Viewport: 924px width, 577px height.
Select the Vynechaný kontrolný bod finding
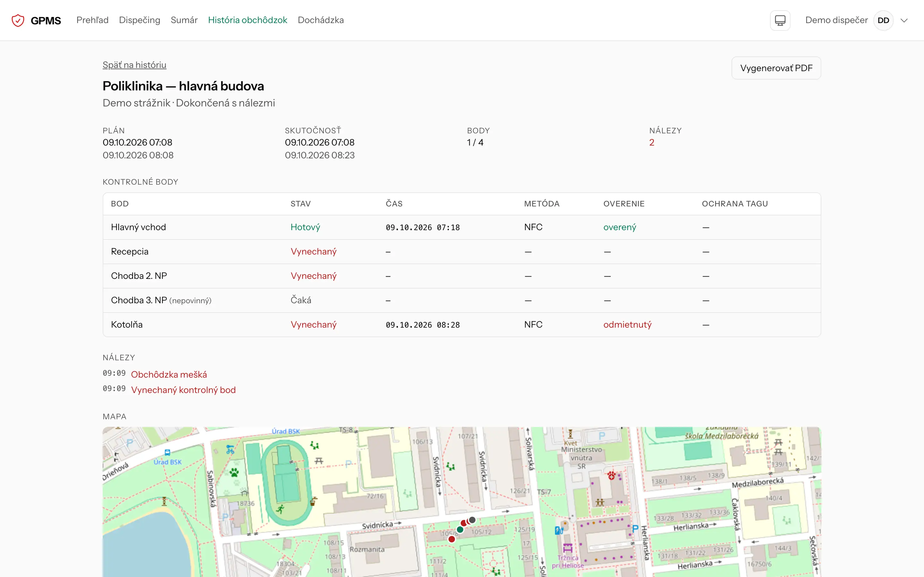tap(183, 389)
